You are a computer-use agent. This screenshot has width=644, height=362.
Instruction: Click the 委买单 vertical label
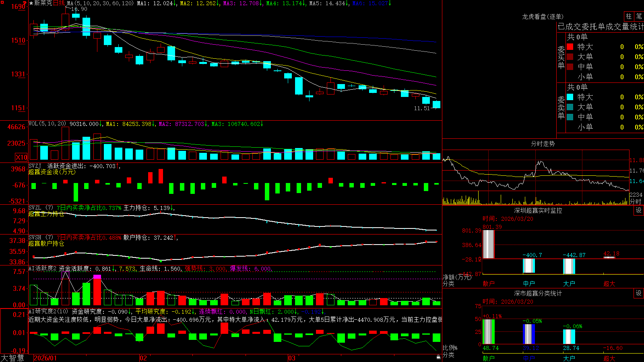coord(561,57)
